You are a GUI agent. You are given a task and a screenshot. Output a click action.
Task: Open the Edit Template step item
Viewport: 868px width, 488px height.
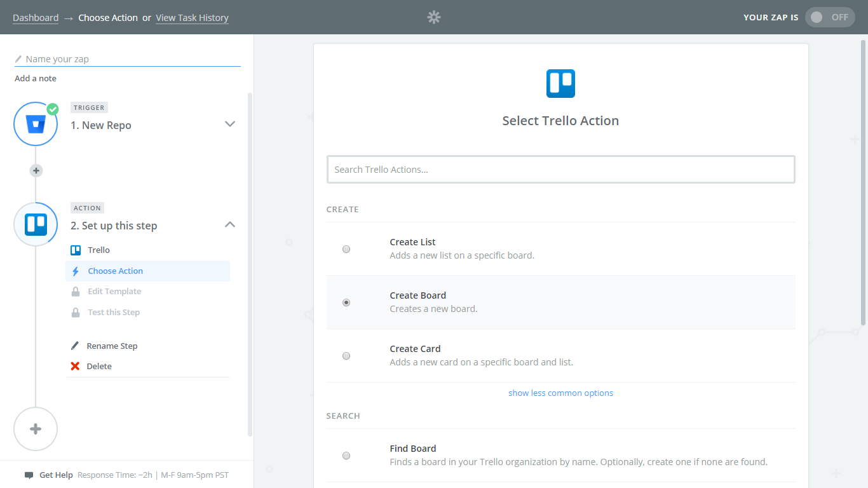tap(147, 292)
